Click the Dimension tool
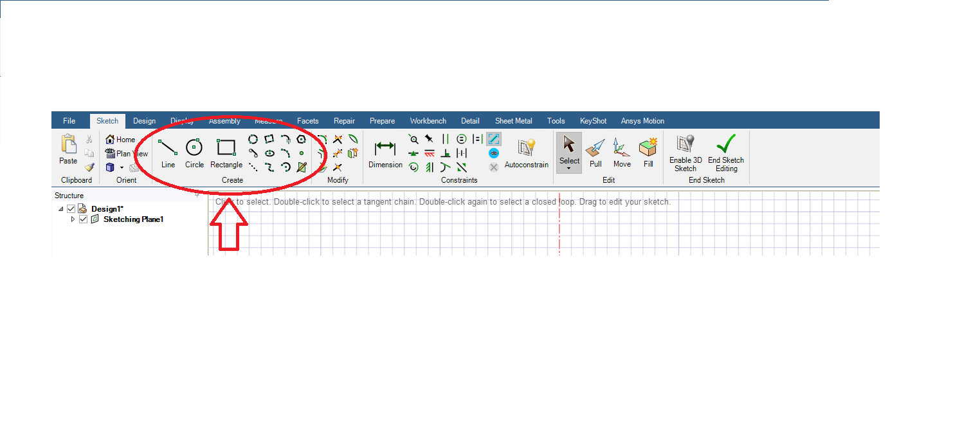The height and width of the screenshot is (424, 980). pyautogui.click(x=385, y=153)
